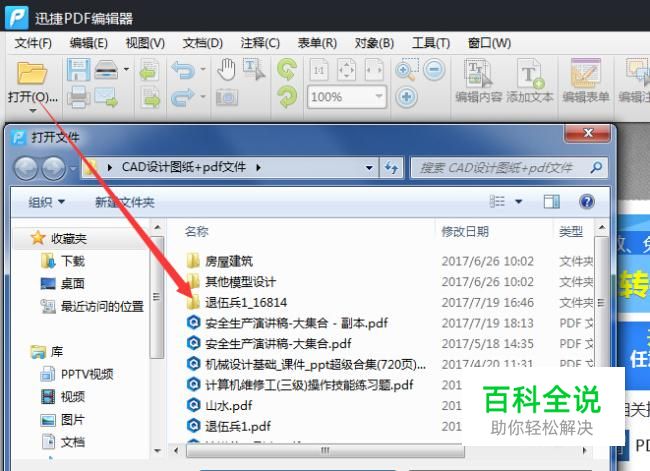
Task: Open the scanner icon dropdown arrow
Action: point(126,69)
